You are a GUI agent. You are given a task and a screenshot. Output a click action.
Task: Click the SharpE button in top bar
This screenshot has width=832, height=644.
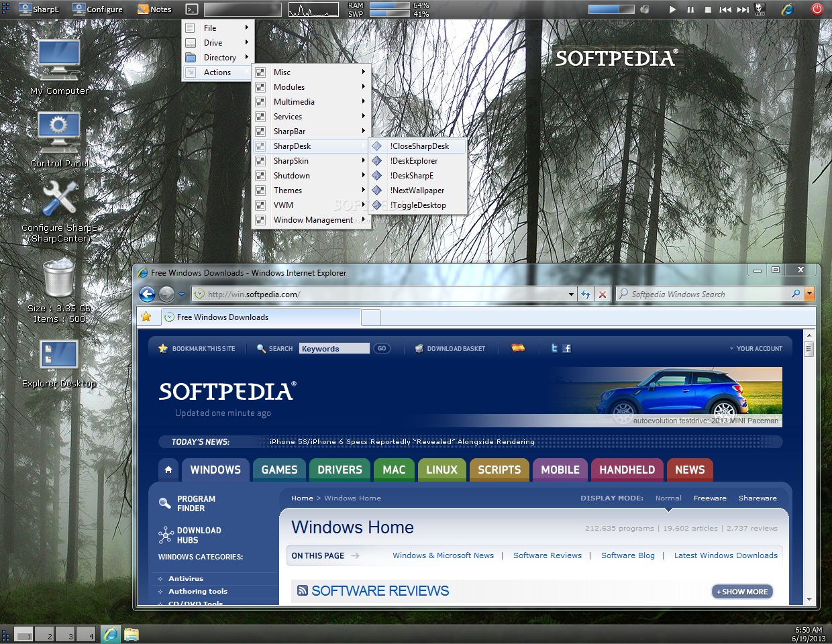click(40, 9)
